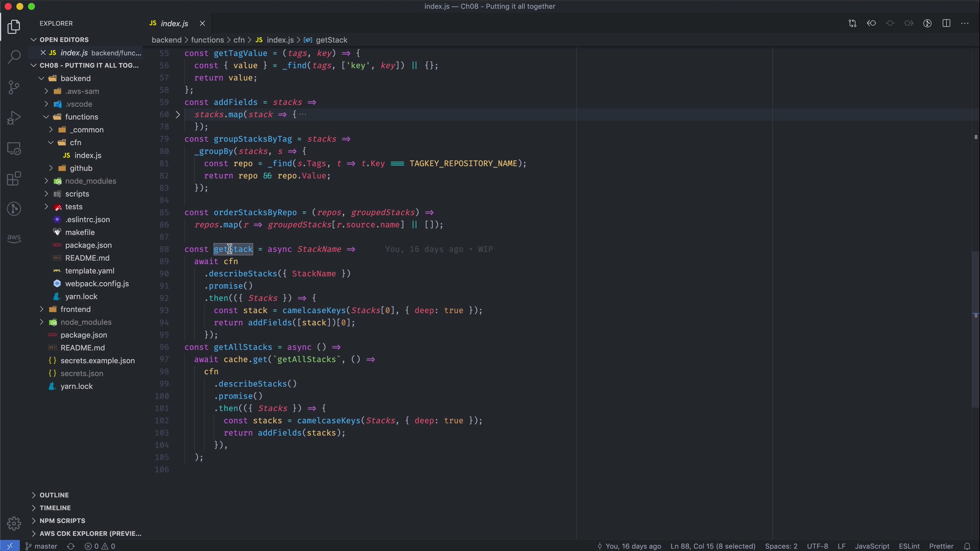The image size is (980, 551).
Task: Expand the frontend folder
Action: tap(75, 309)
